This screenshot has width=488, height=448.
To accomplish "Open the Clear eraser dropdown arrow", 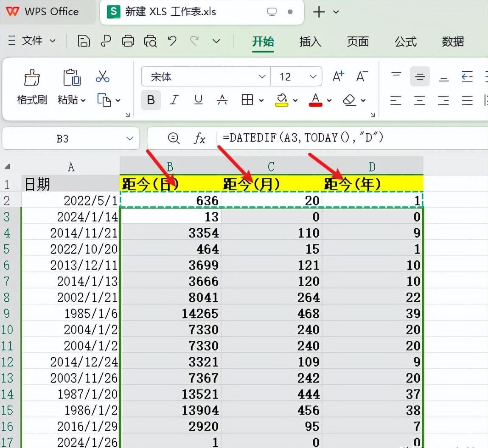I will pyautogui.click(x=363, y=100).
